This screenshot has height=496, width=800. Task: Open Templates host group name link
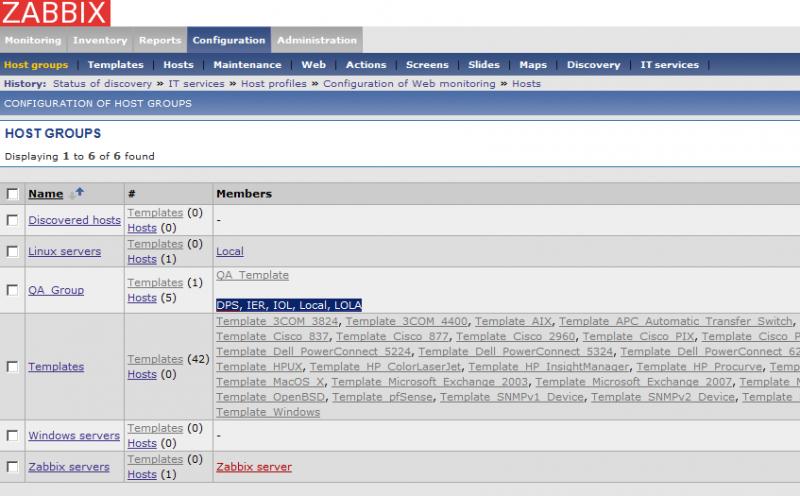[x=56, y=366]
